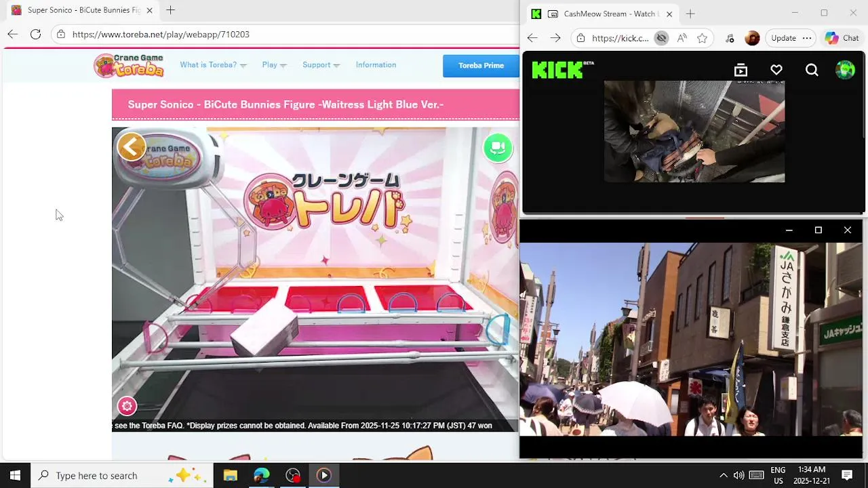
Task: Open Kick search magnifier
Action: (812, 70)
